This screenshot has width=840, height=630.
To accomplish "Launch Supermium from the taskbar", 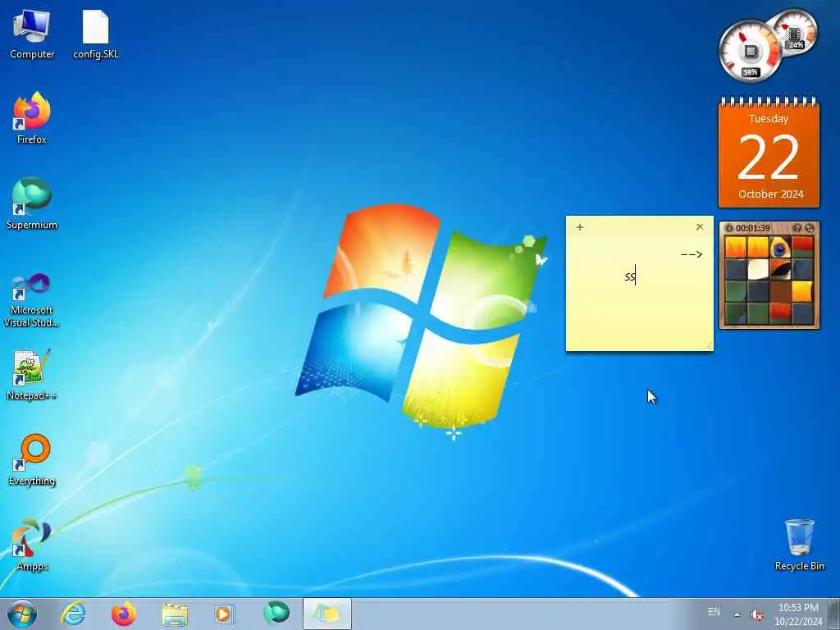I will pyautogui.click(x=276, y=614).
